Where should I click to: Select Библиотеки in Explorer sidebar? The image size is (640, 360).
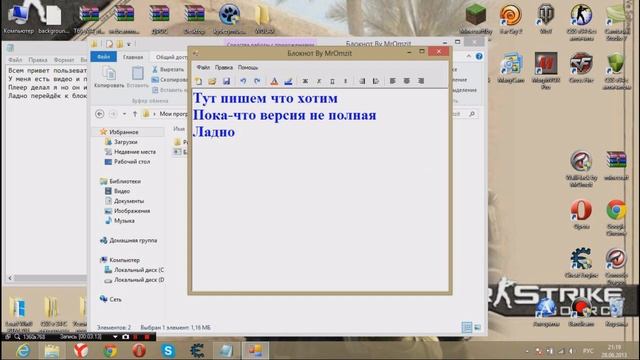point(124,181)
